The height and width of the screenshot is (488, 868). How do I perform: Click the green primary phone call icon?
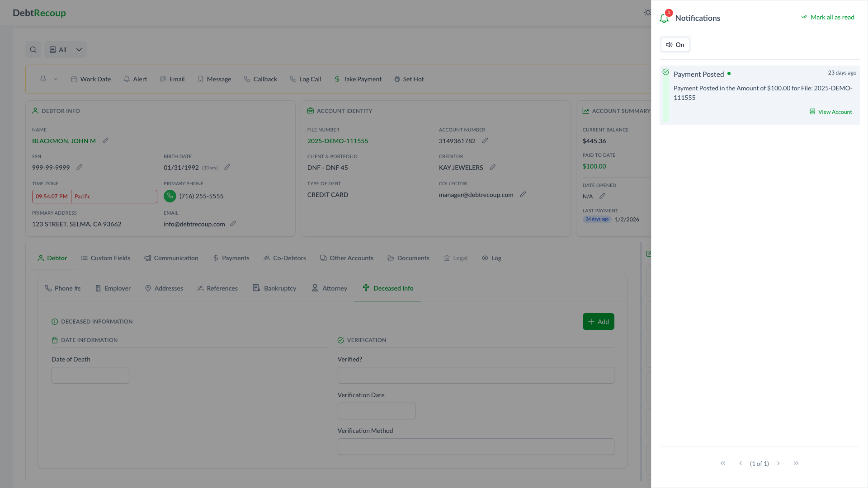tap(170, 196)
